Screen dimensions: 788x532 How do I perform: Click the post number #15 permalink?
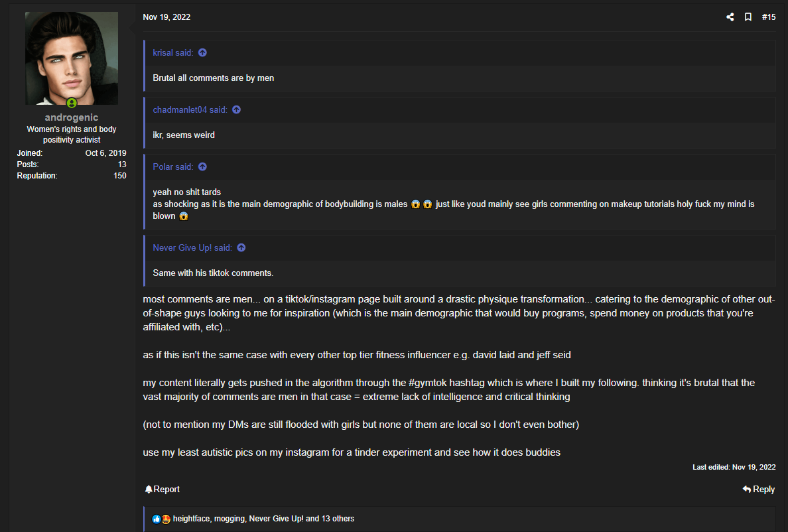point(769,17)
